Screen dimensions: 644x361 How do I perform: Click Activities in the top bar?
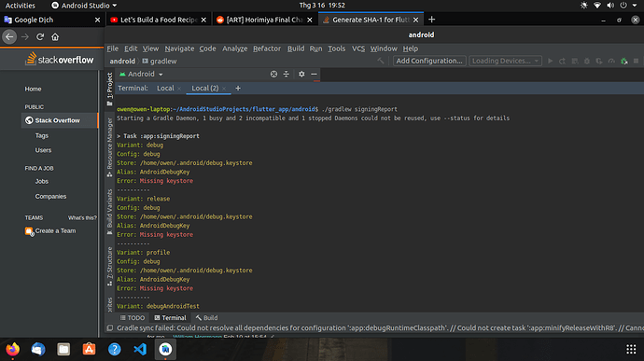point(21,6)
